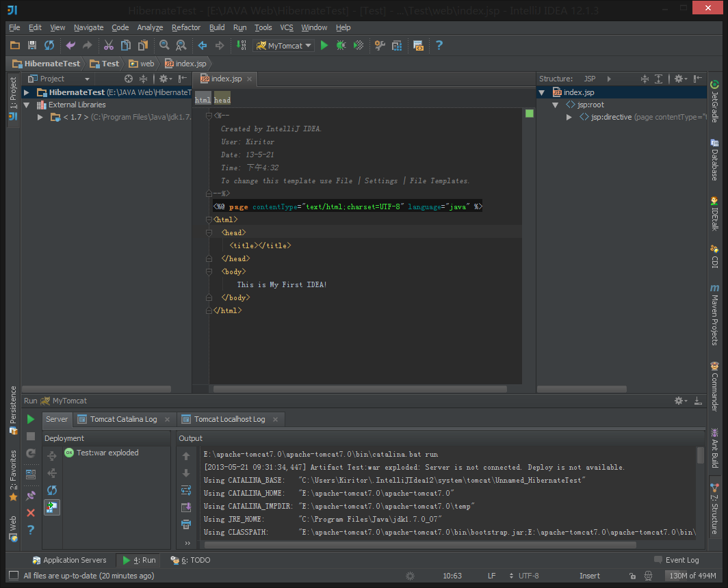Run with coverage icon in toolbar

(x=359, y=46)
